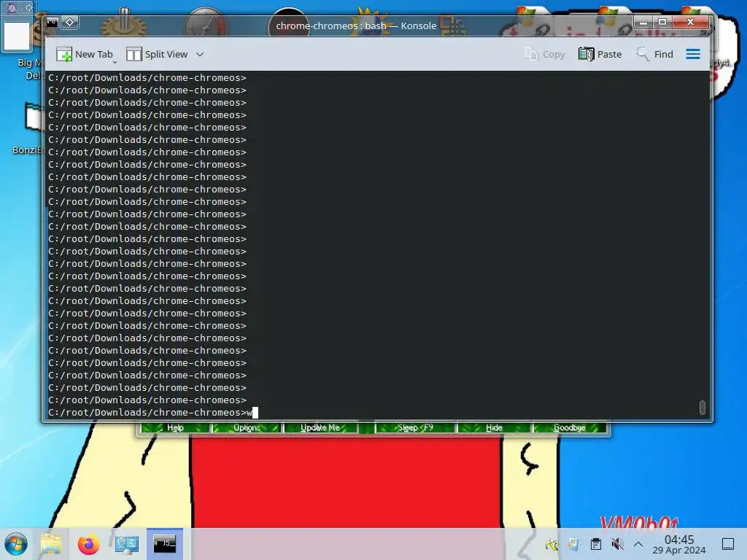Open the clipboard tray icon

click(595, 544)
